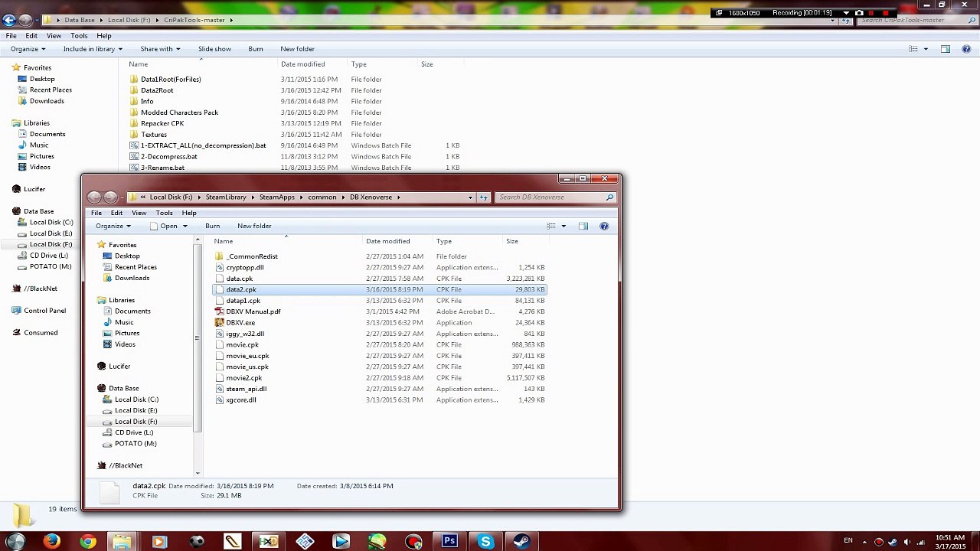The width and height of the screenshot is (980, 551).
Task: Click search magnifier in DB Xenoverse window
Action: click(609, 197)
